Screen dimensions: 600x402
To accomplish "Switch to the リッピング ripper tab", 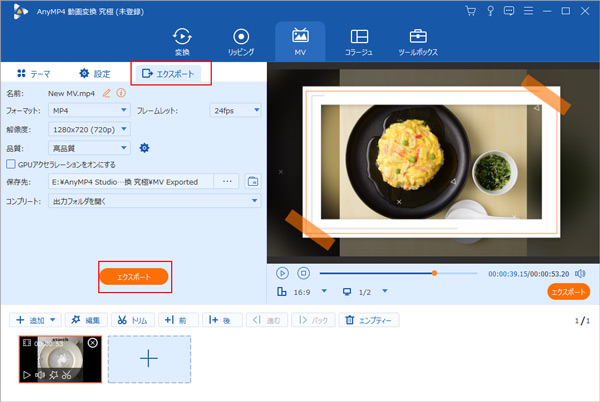I will click(x=241, y=42).
